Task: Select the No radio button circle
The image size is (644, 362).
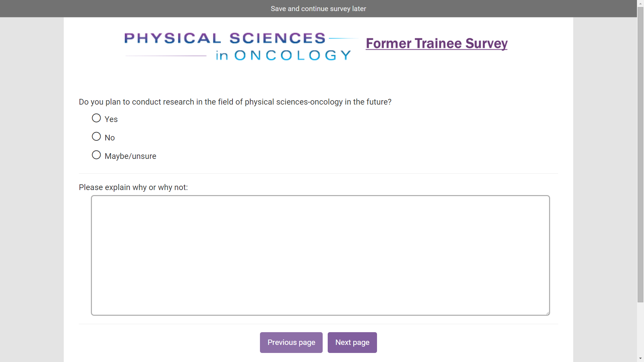Action: 96,136
